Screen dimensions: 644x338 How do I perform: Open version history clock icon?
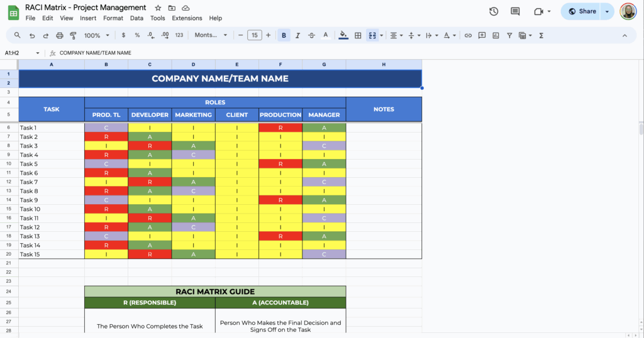(494, 11)
